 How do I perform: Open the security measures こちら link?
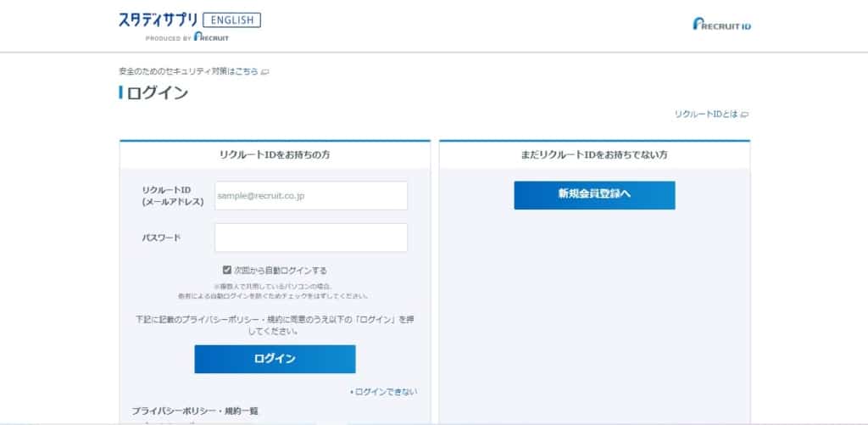[246, 72]
